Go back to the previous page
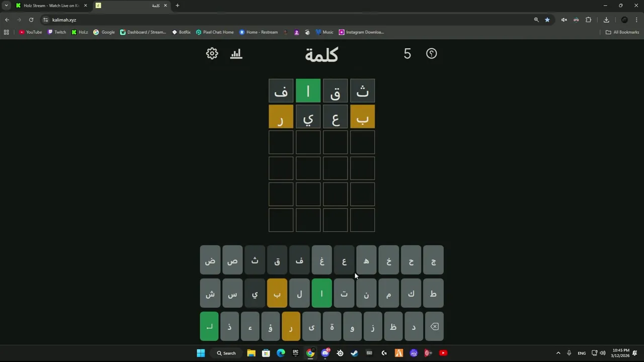The width and height of the screenshot is (644, 362). point(7,20)
